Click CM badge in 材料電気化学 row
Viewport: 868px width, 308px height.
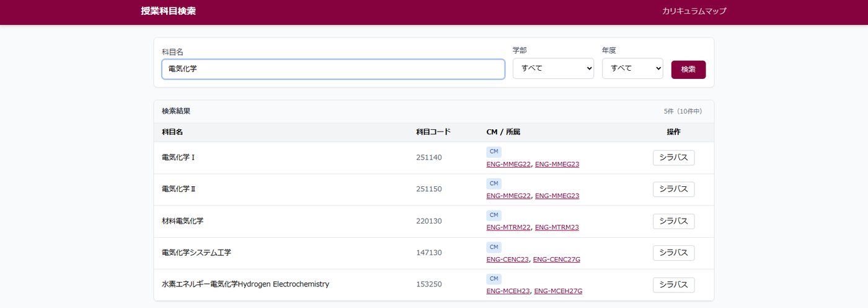494,215
